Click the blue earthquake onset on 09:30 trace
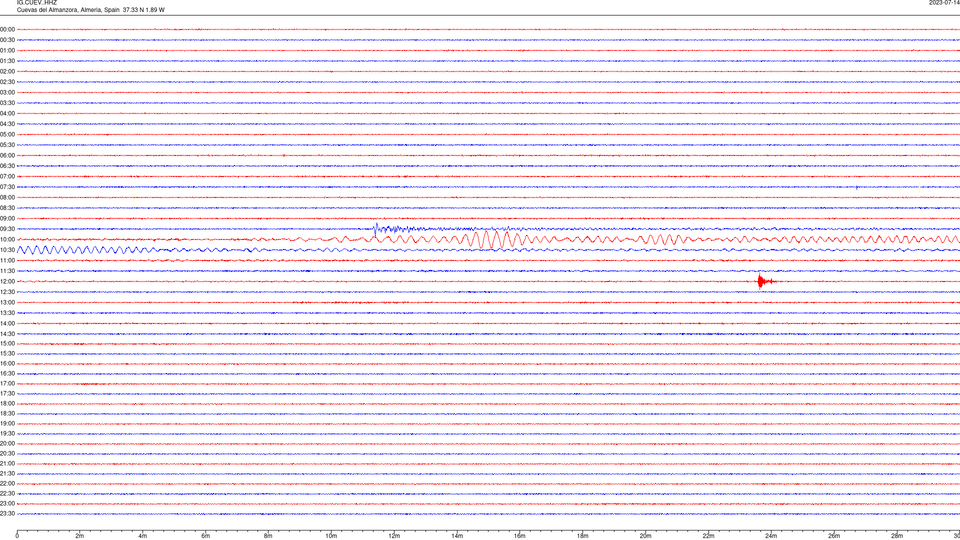The image size is (960, 540). click(x=376, y=229)
